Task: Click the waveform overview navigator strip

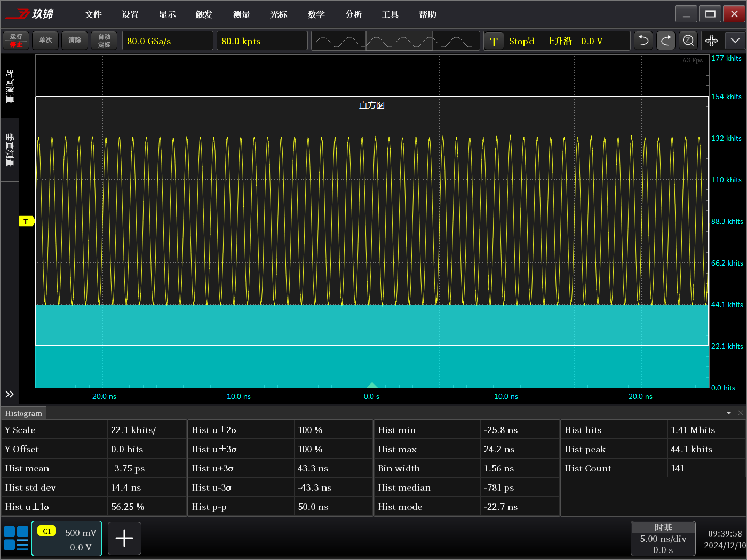Action: click(395, 41)
